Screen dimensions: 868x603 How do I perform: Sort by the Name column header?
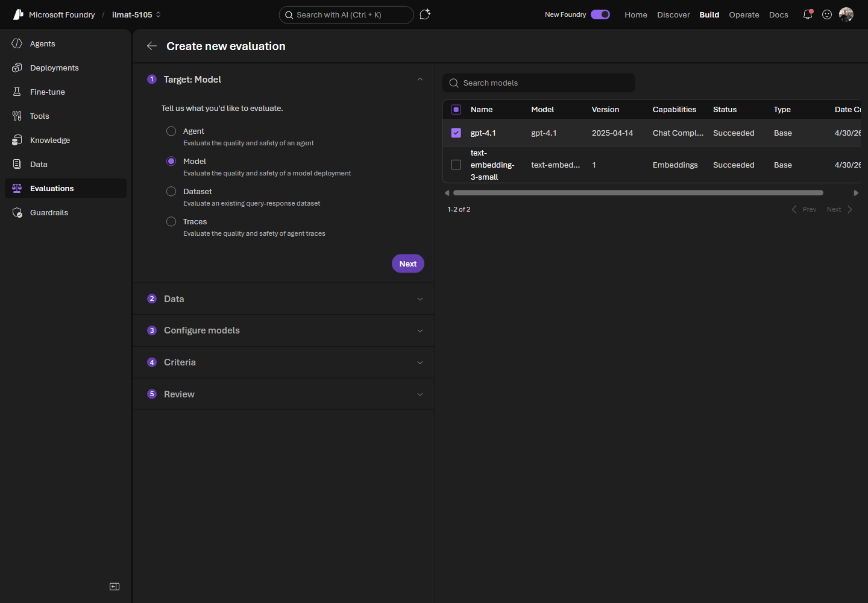click(x=482, y=110)
